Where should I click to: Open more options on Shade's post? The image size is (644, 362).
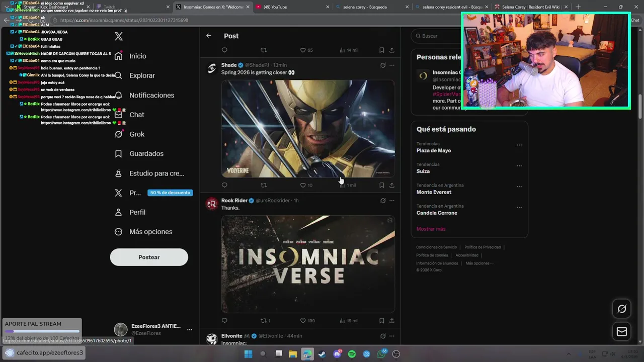(x=392, y=65)
